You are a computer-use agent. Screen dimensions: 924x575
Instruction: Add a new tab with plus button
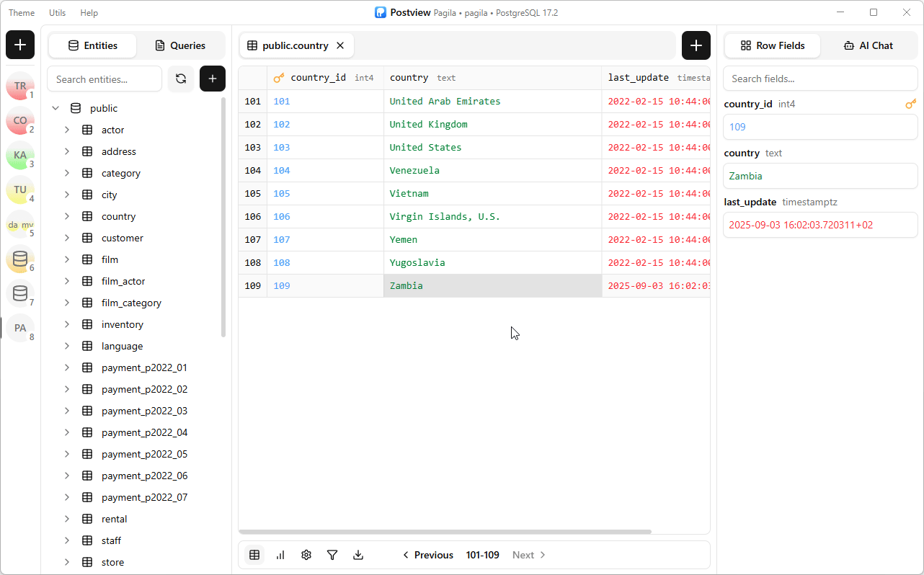point(696,45)
